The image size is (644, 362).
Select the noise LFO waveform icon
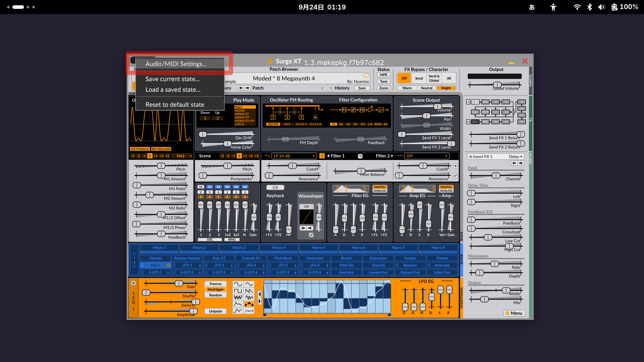click(x=238, y=297)
